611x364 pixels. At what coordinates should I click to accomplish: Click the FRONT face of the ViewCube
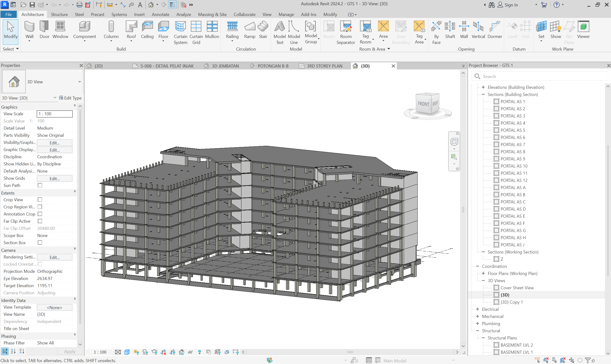[423, 104]
